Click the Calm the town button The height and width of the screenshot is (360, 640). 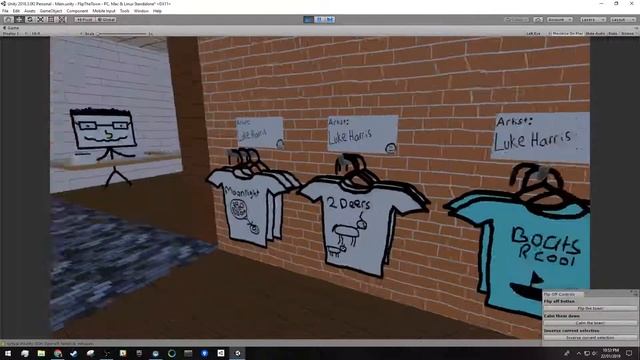(x=590, y=323)
